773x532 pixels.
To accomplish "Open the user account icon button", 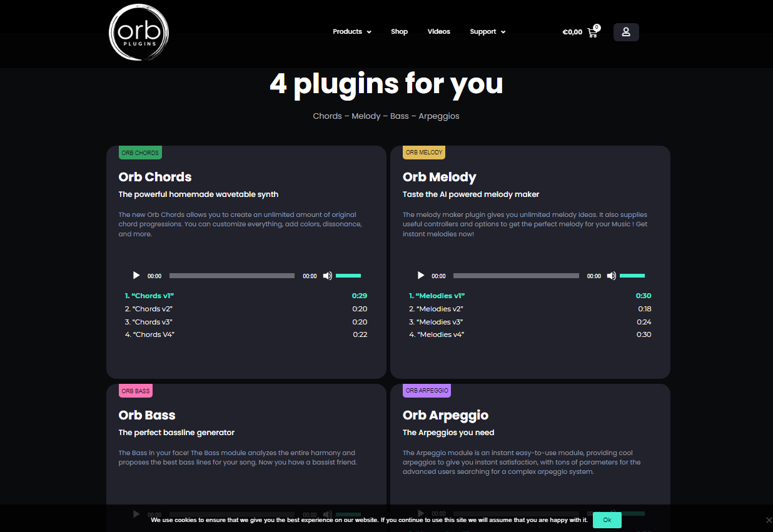I will pyautogui.click(x=626, y=32).
